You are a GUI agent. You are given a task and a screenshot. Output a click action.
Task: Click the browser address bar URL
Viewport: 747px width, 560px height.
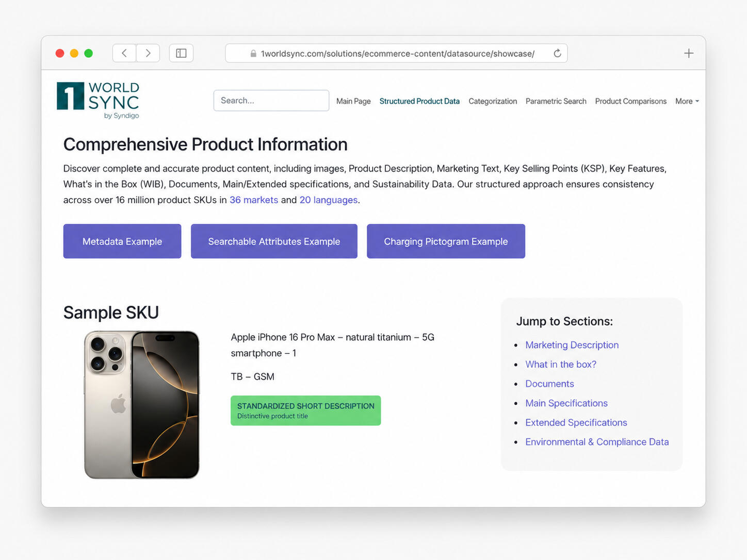[x=397, y=54]
